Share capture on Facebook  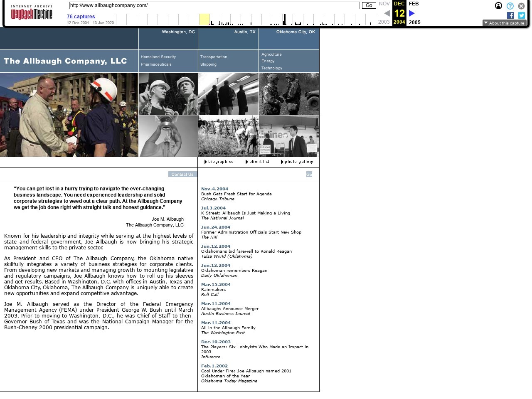tap(510, 15)
